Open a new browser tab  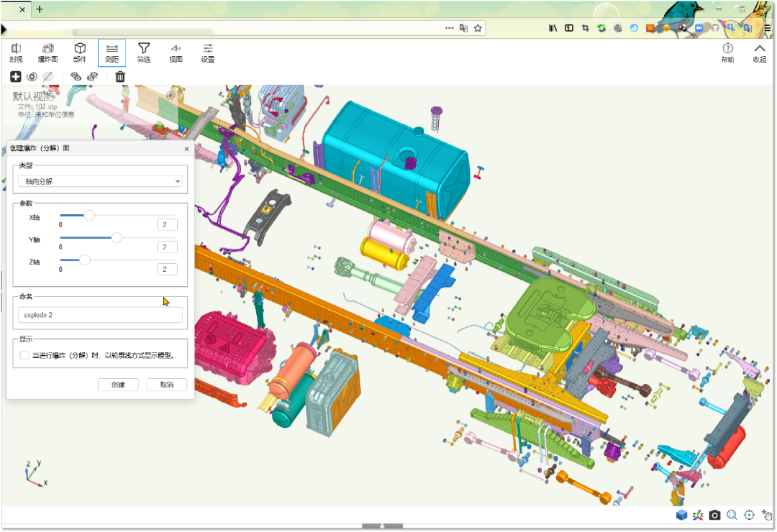point(40,9)
